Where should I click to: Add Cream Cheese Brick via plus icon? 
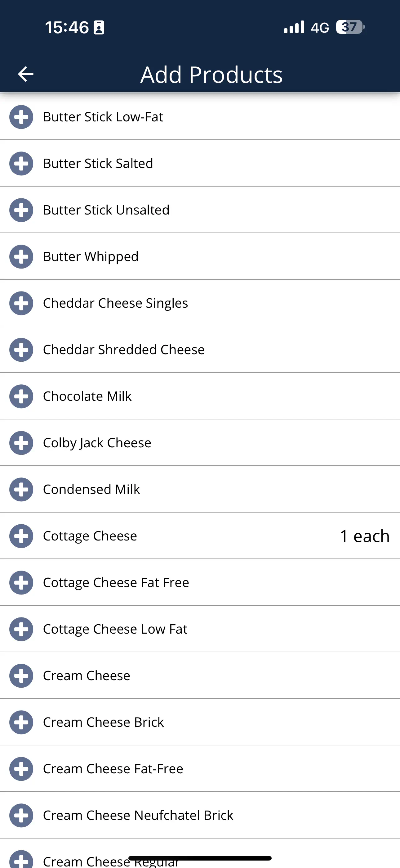(21, 722)
